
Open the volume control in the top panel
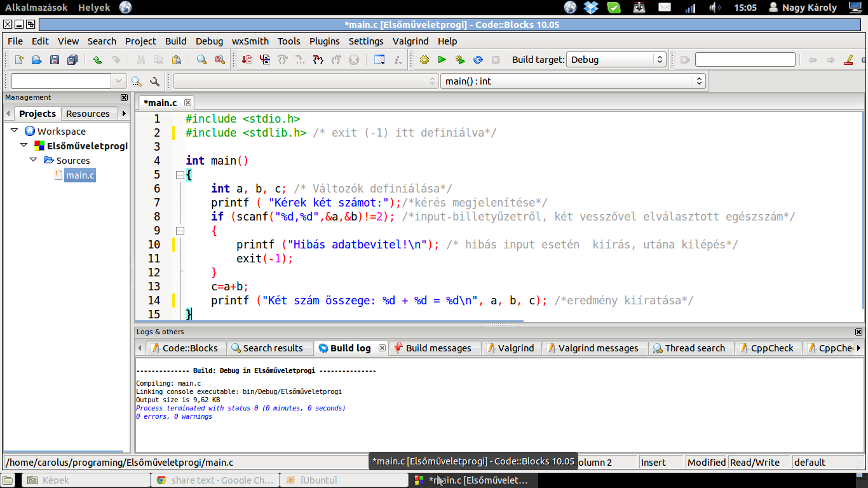tap(715, 8)
